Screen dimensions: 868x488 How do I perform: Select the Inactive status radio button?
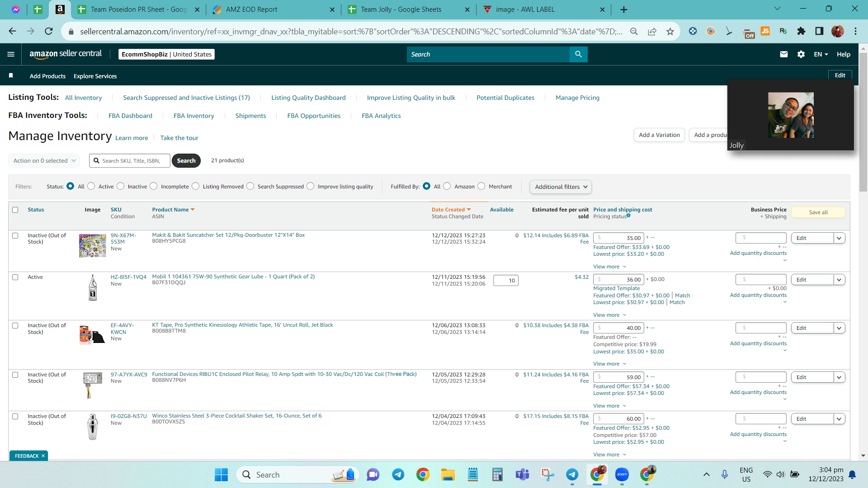121,186
